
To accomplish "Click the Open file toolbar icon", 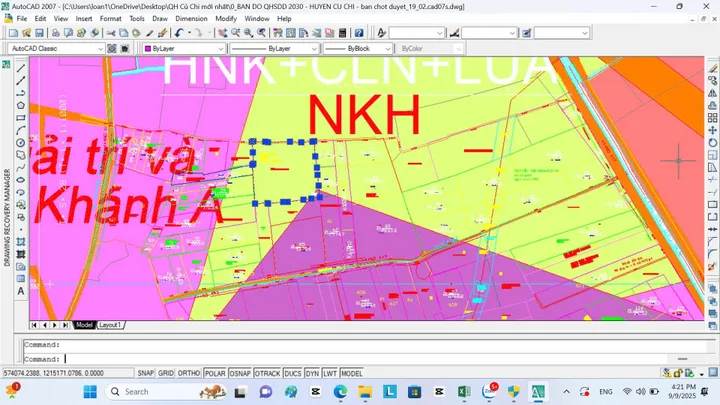I will coord(26,33).
